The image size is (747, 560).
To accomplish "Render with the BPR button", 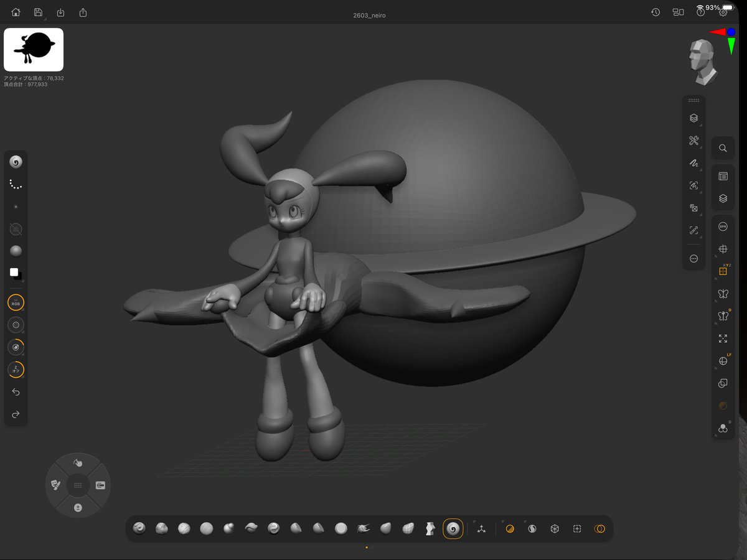I will [x=723, y=227].
